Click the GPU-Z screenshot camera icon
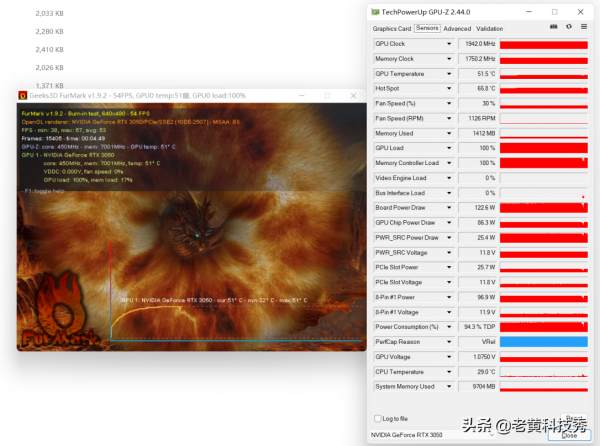Screen dimensions: 600x446 click(x=553, y=27)
